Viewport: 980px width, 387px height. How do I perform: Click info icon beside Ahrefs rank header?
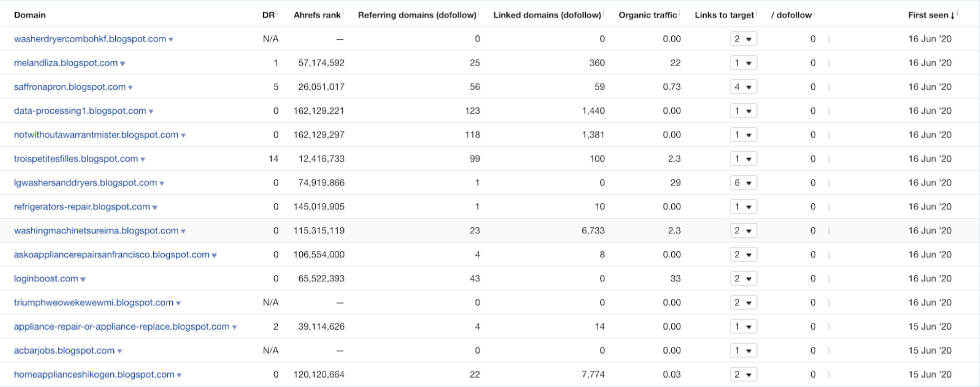343,12
